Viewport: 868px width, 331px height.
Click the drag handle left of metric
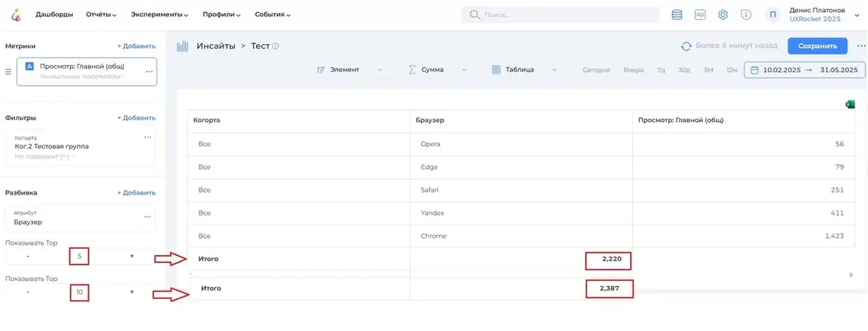[x=8, y=71]
